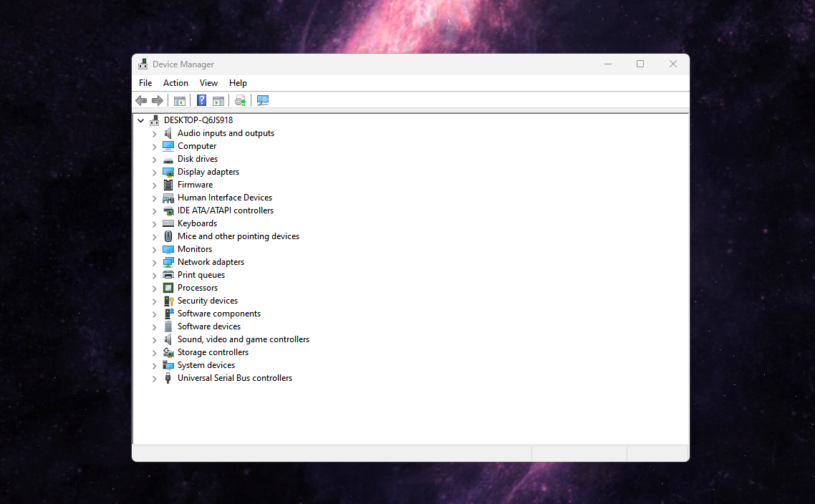Open Help using the question mark toolbar icon
This screenshot has width=815, height=504.
[201, 100]
